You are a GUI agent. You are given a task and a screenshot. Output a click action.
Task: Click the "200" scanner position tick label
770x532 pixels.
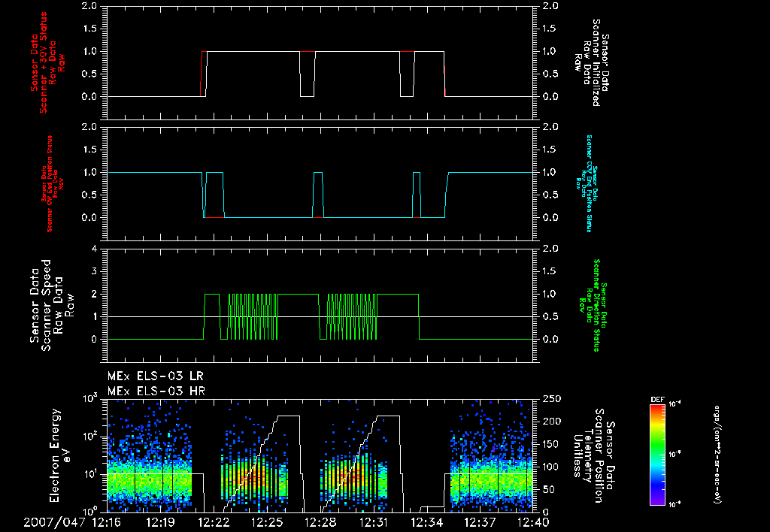[551, 422]
